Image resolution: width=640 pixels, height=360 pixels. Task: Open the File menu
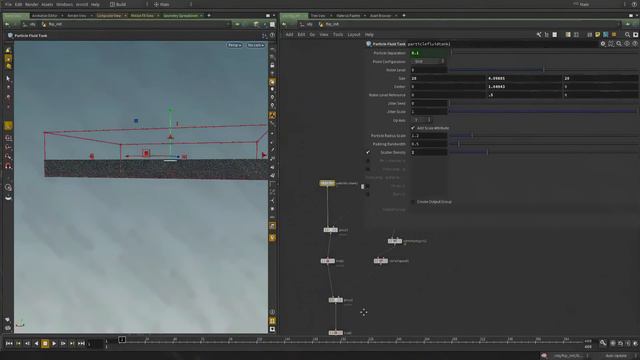tap(8, 4)
